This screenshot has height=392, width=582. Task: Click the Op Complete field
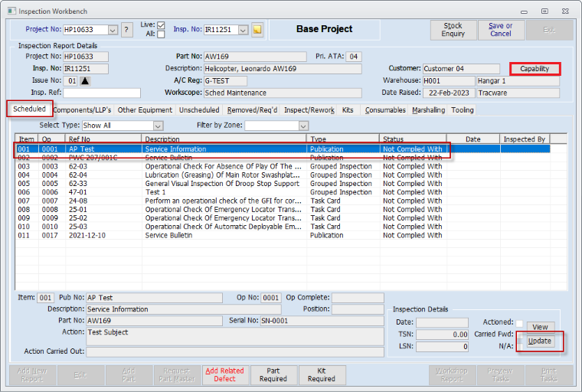(x=358, y=298)
